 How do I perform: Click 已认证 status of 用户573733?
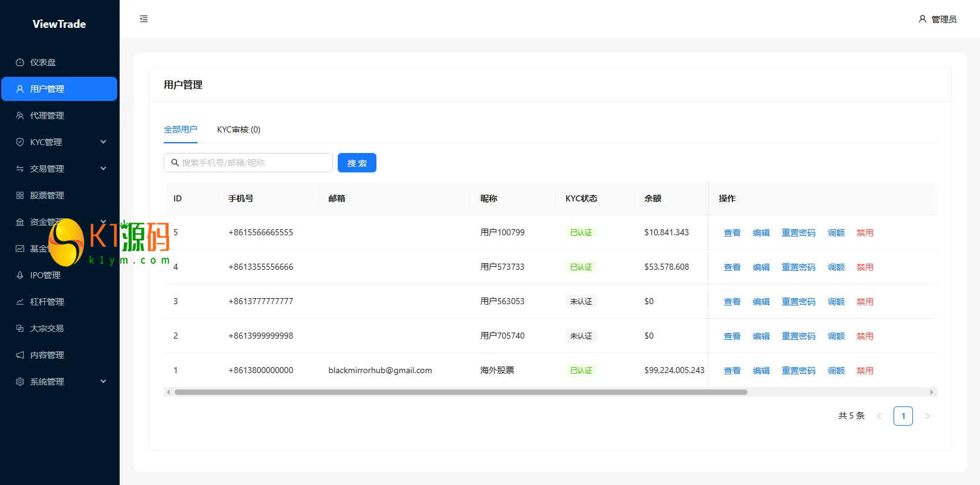click(x=581, y=267)
